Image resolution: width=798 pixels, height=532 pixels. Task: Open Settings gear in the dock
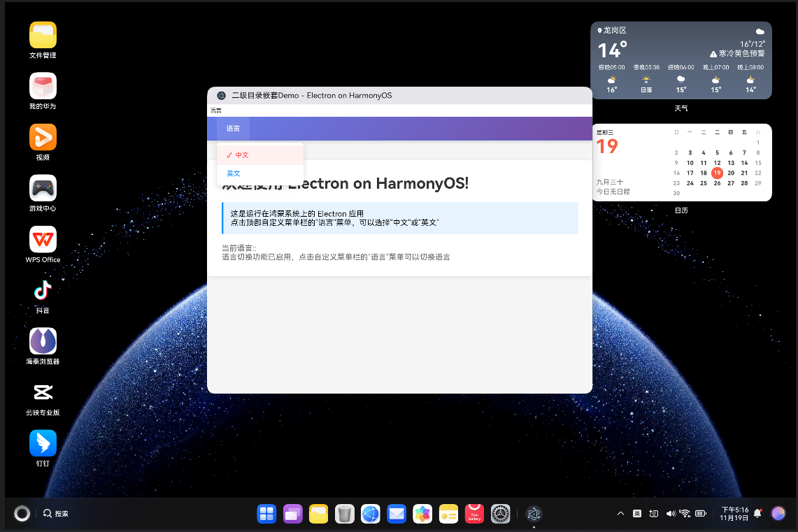pos(500,514)
